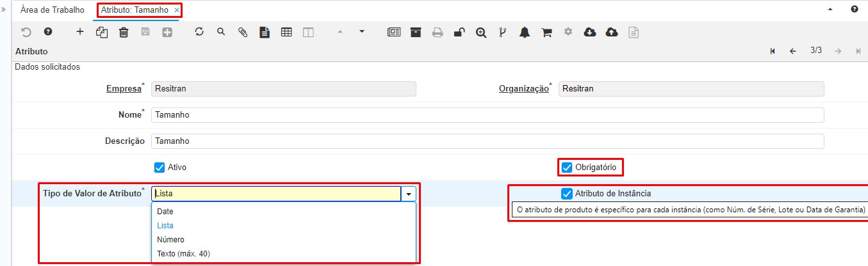The image size is (868, 266).
Task: Delete the record using trash icon
Action: 124,32
